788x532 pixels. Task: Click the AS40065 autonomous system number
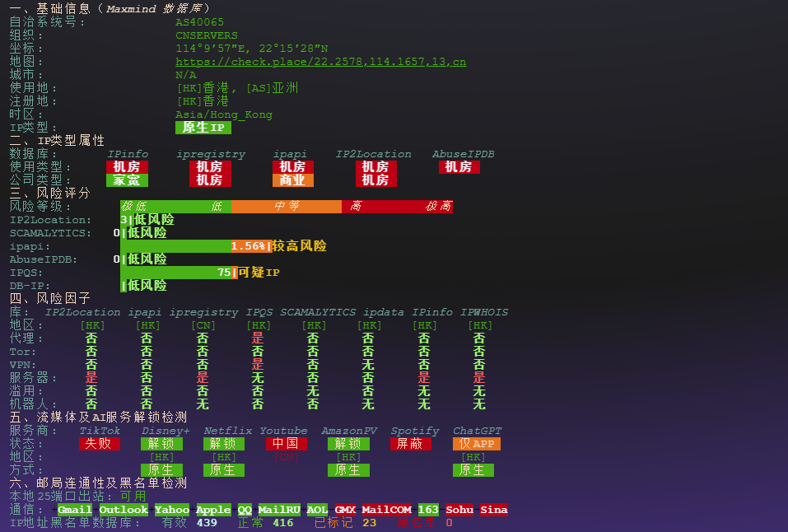tap(198, 21)
